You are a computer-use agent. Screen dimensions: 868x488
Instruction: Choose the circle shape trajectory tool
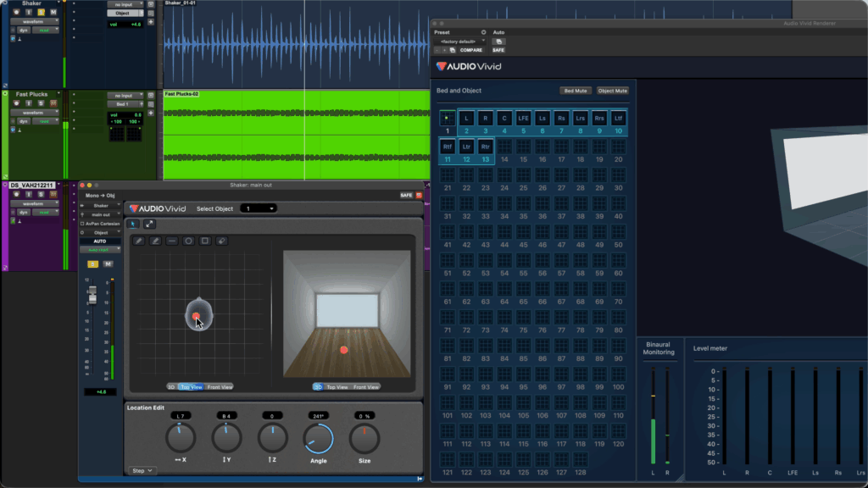188,241
